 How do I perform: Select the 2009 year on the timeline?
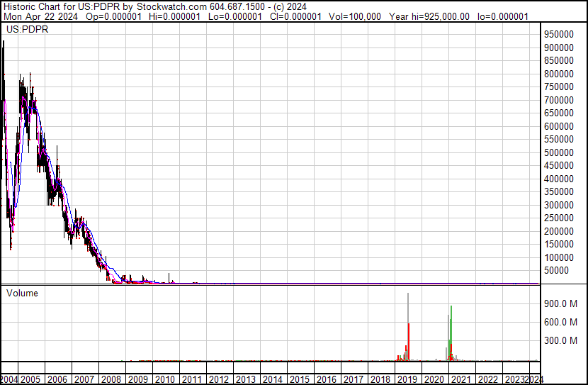pyautogui.click(x=138, y=380)
